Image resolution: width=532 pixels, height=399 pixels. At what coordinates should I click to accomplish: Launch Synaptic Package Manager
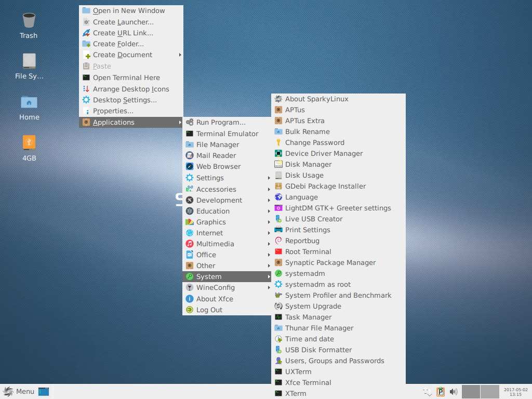(339, 262)
